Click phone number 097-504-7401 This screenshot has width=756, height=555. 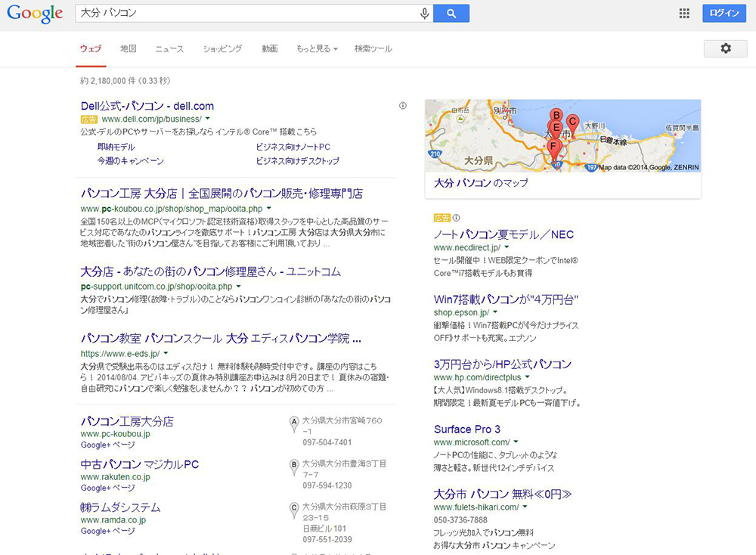click(x=327, y=442)
